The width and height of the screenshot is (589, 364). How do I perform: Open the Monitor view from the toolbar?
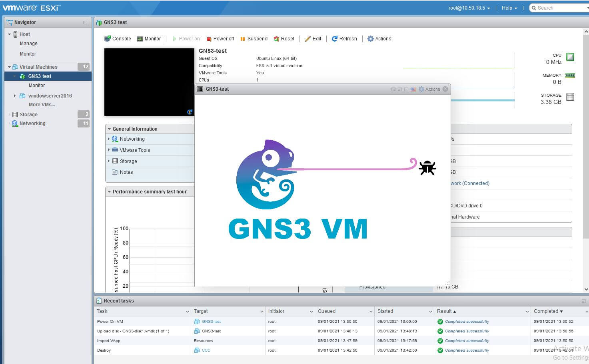click(149, 38)
